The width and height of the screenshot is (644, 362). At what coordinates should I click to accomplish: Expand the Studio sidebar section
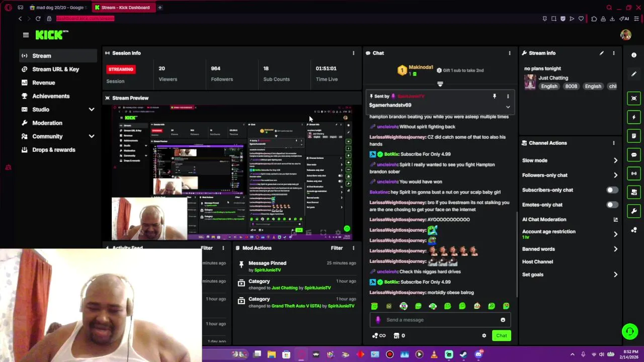coord(92,110)
